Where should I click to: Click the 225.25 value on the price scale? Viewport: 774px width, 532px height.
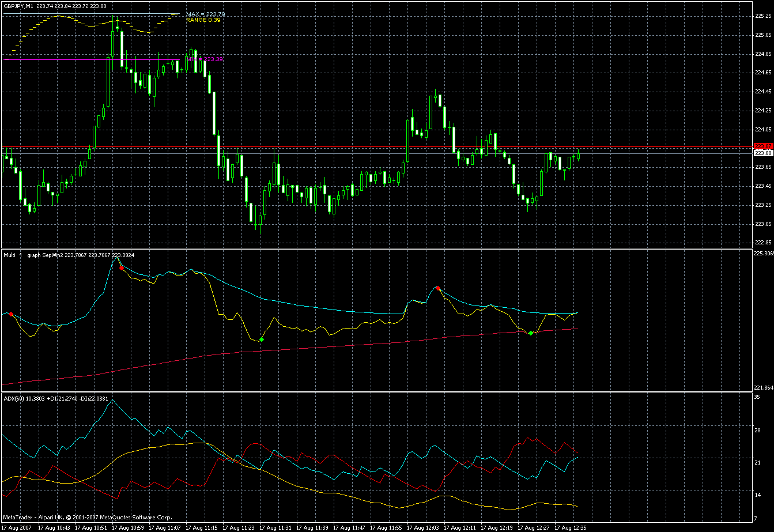pos(763,16)
